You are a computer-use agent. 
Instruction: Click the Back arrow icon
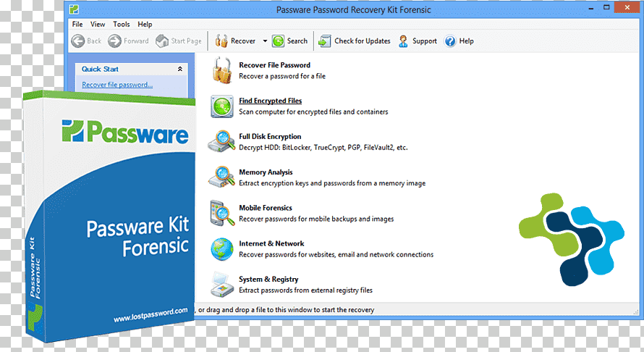[77, 41]
